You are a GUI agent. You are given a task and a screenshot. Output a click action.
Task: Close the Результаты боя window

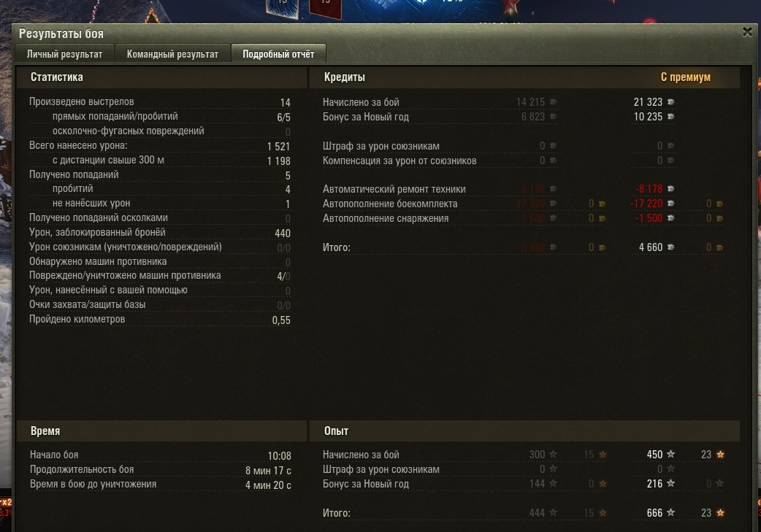coord(747,33)
